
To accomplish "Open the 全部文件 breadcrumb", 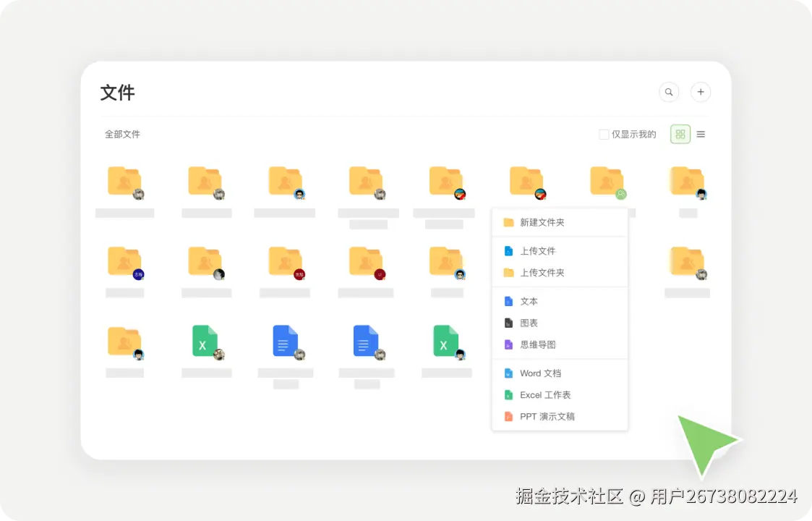I will (122, 135).
